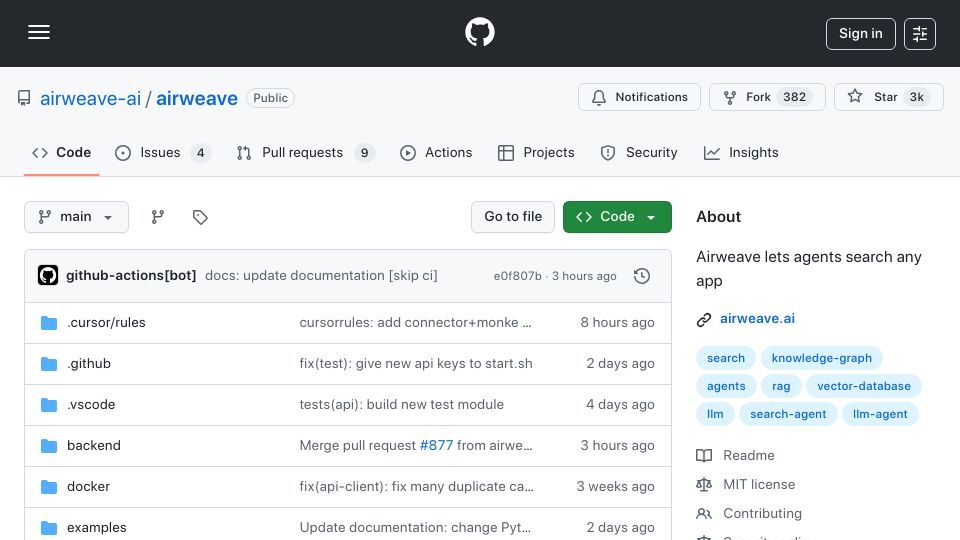Open the Contributing link
Image resolution: width=960 pixels, height=540 pixels.
[x=749, y=513]
